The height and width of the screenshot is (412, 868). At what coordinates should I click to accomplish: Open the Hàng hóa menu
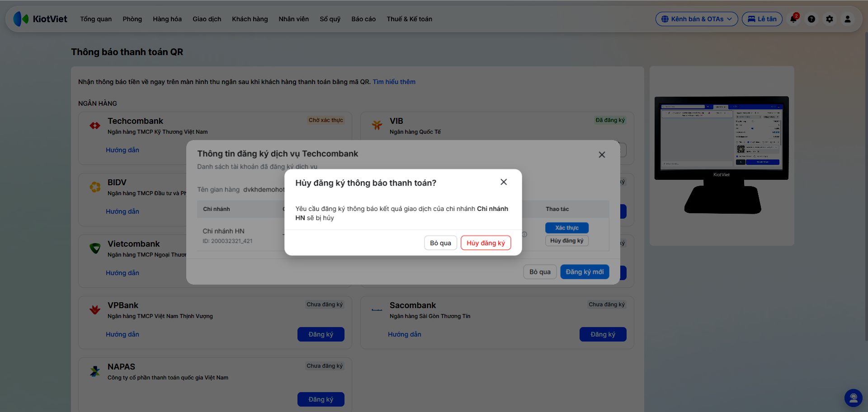pyautogui.click(x=167, y=19)
